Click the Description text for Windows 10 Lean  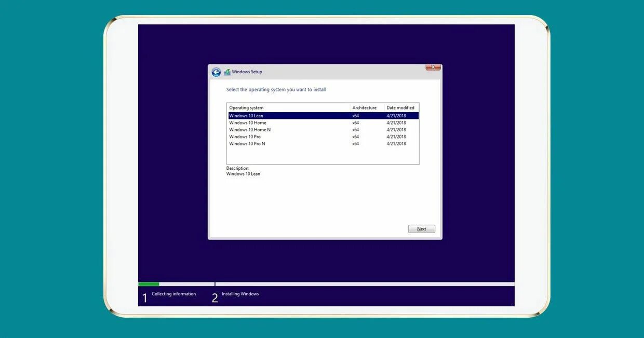[x=242, y=173]
